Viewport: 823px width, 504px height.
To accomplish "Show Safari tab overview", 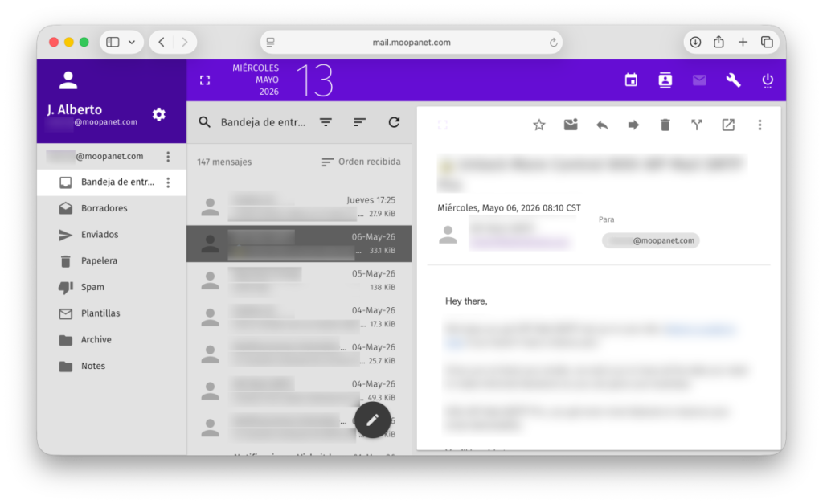I will pyautogui.click(x=767, y=42).
